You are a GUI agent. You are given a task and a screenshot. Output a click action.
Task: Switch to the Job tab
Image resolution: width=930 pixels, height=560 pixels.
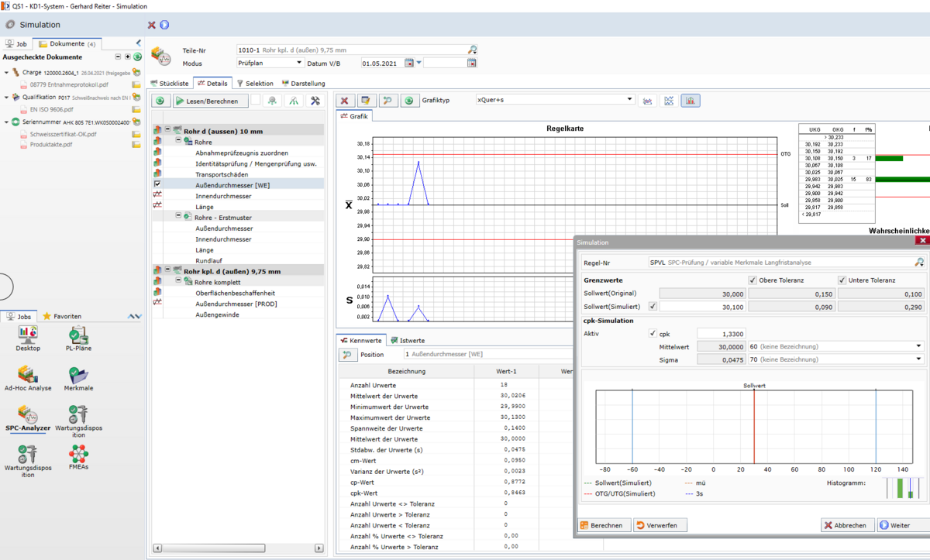(16, 44)
